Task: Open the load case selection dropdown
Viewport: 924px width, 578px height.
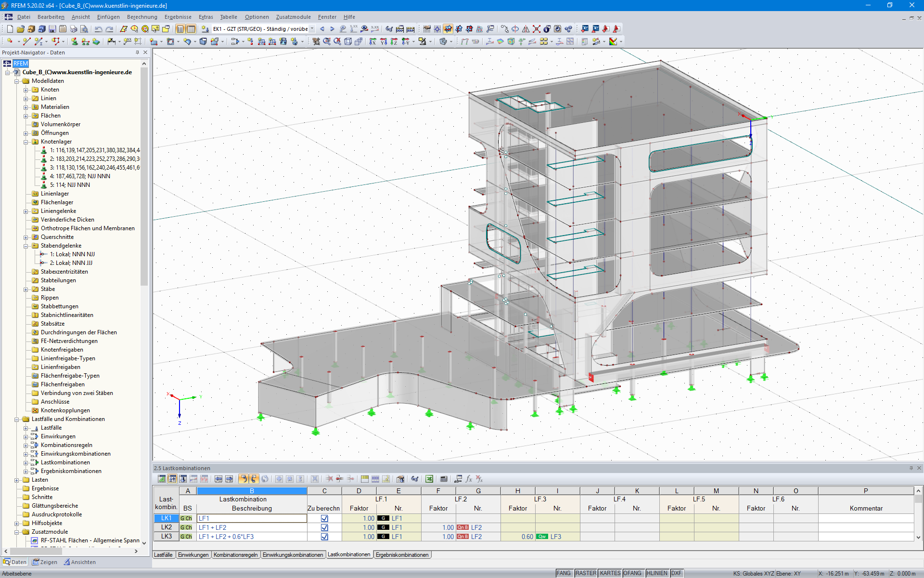Action: click(312, 29)
